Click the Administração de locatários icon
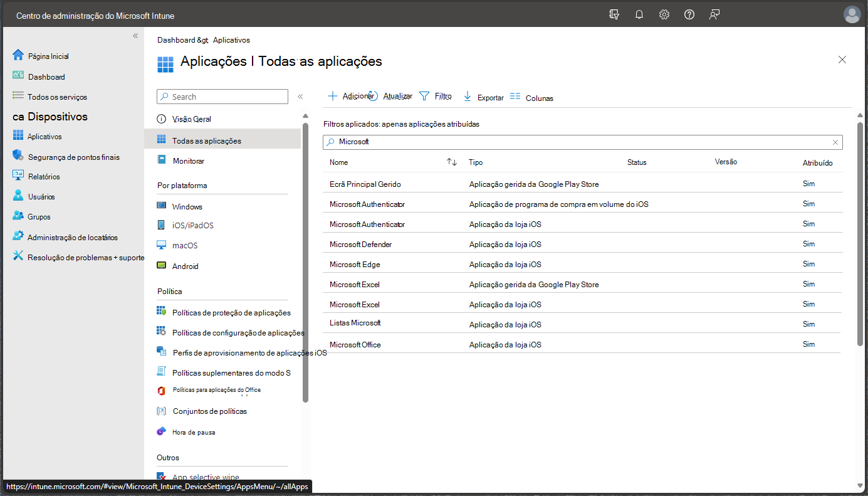Viewport: 868px width, 496px height. pyautogui.click(x=18, y=236)
